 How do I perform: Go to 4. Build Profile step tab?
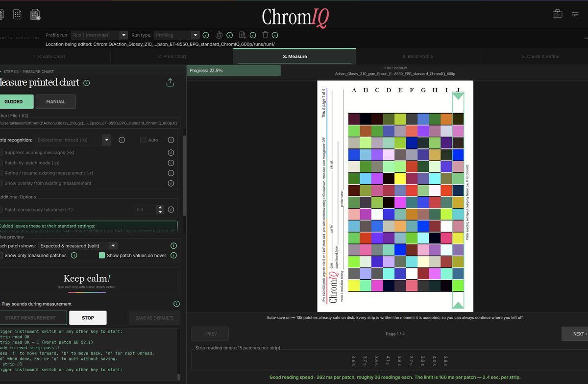(x=417, y=56)
